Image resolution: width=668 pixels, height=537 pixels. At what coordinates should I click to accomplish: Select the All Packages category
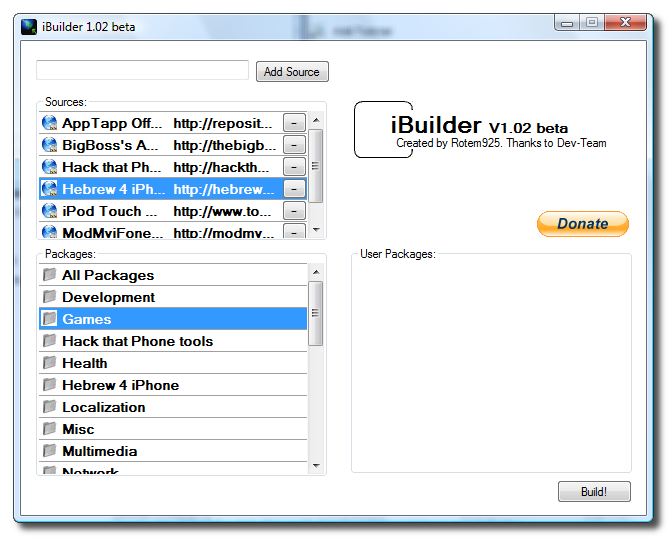(173, 275)
